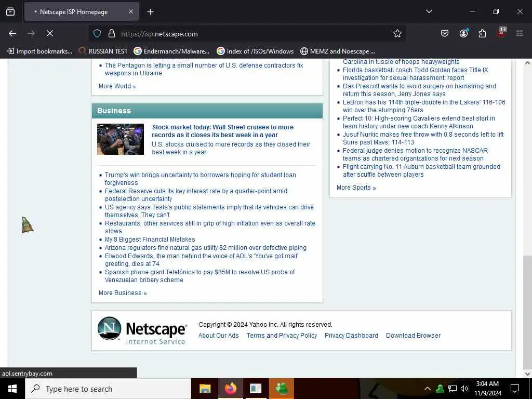This screenshot has width=532, height=399.
Task: Click scrollbar up arrow
Action: coord(527,63)
